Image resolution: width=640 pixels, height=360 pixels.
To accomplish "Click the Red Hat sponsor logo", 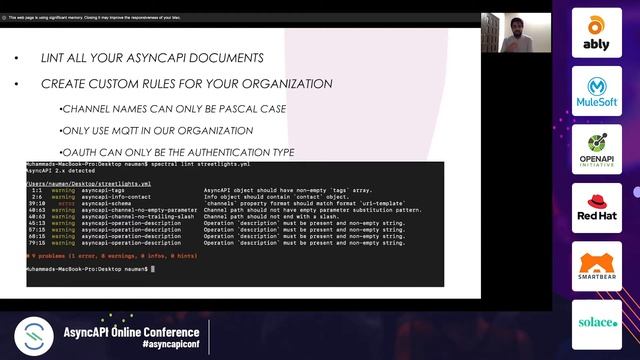I will tap(597, 208).
